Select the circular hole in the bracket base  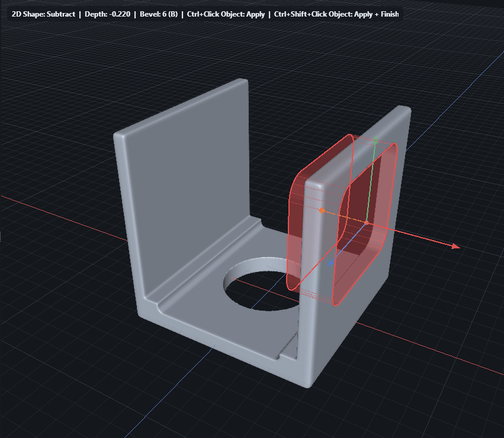coord(261,284)
